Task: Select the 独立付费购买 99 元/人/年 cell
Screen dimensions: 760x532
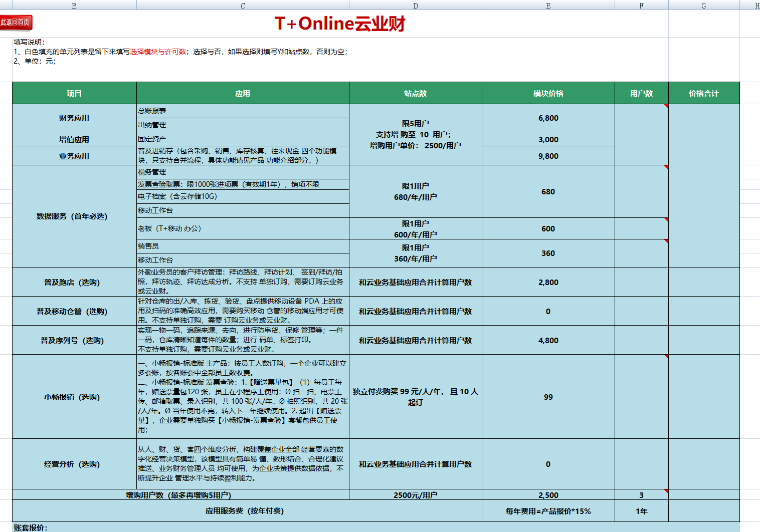Action: click(416, 397)
